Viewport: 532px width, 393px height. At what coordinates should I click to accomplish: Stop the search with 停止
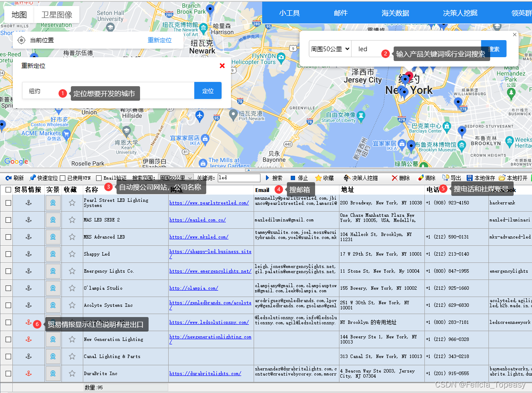(x=299, y=178)
